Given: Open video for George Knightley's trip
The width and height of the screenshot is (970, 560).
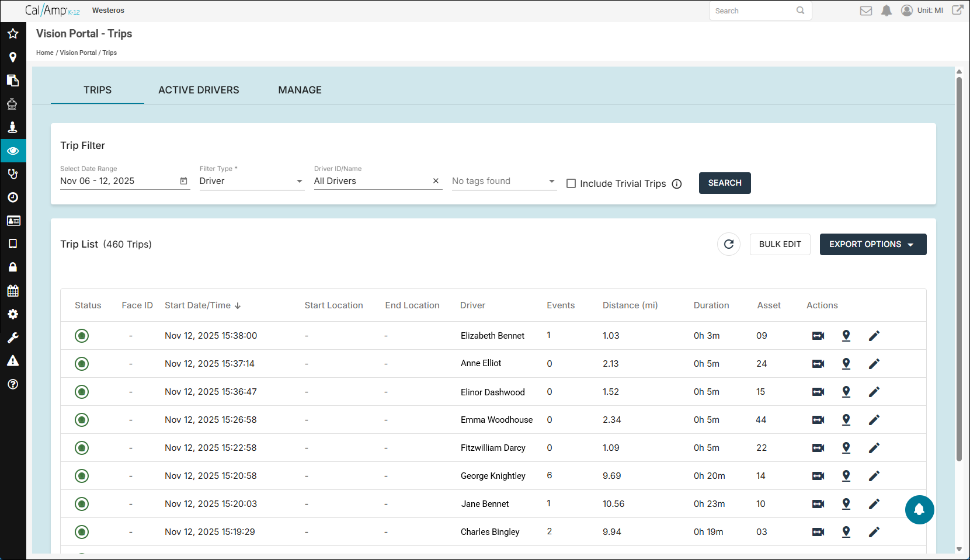Looking at the screenshot, I should (x=818, y=476).
